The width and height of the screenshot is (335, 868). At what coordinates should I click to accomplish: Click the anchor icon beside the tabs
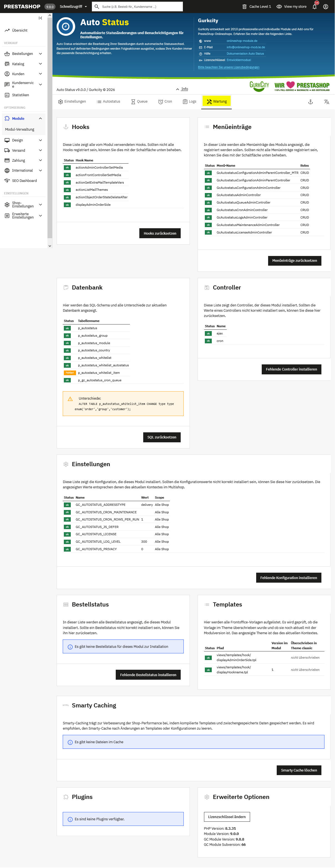(311, 102)
